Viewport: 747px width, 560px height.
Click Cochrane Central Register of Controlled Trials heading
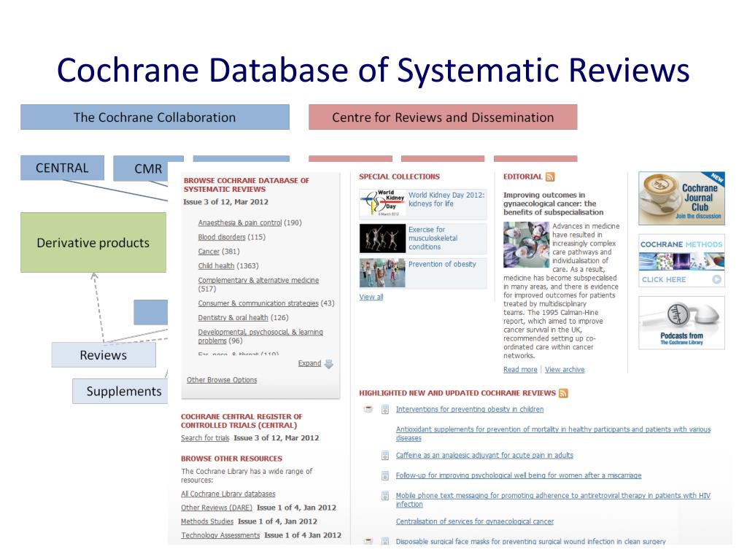coord(241,421)
